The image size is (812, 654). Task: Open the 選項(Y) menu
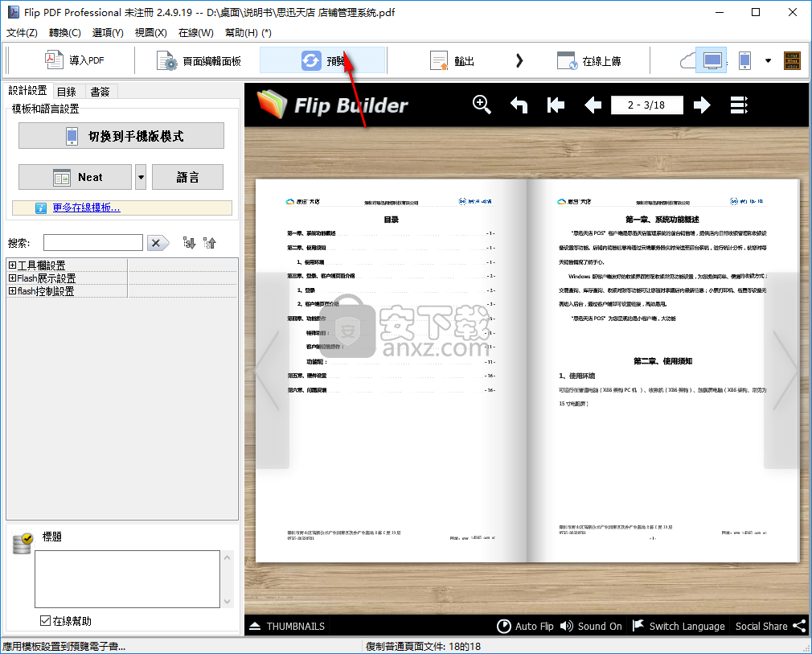click(108, 33)
